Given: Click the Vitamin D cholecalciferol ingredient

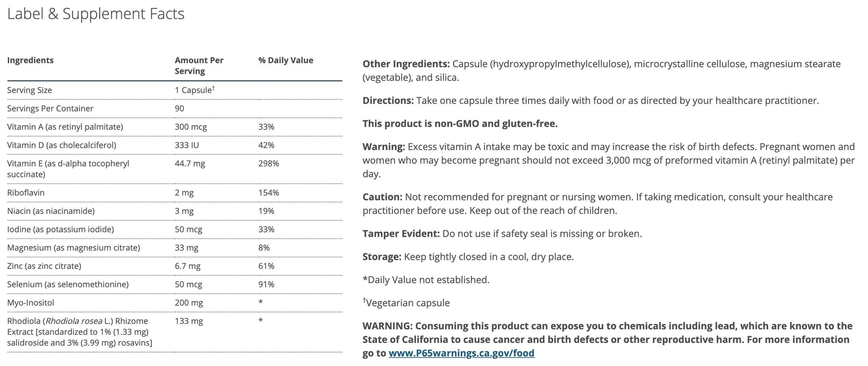Looking at the screenshot, I should pyautogui.click(x=62, y=145).
